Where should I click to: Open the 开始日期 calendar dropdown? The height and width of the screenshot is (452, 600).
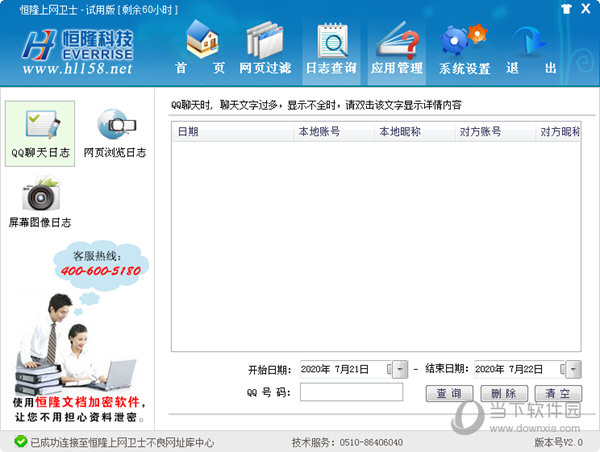(x=400, y=369)
